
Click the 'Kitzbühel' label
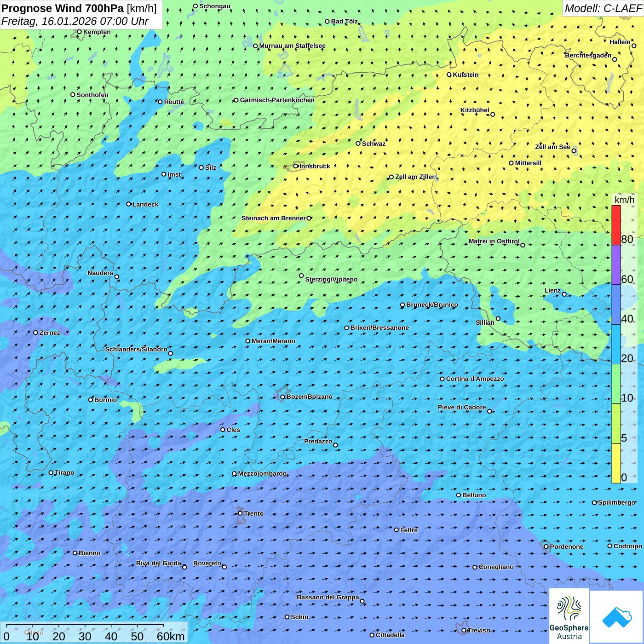pos(475,110)
